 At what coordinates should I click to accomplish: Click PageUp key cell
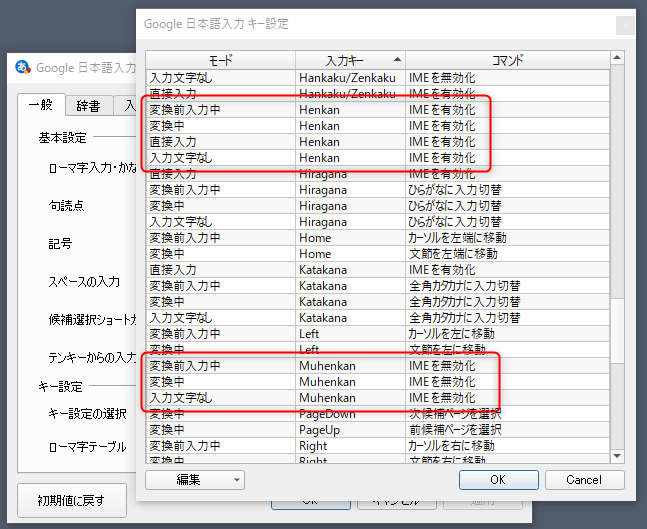[x=350, y=430]
